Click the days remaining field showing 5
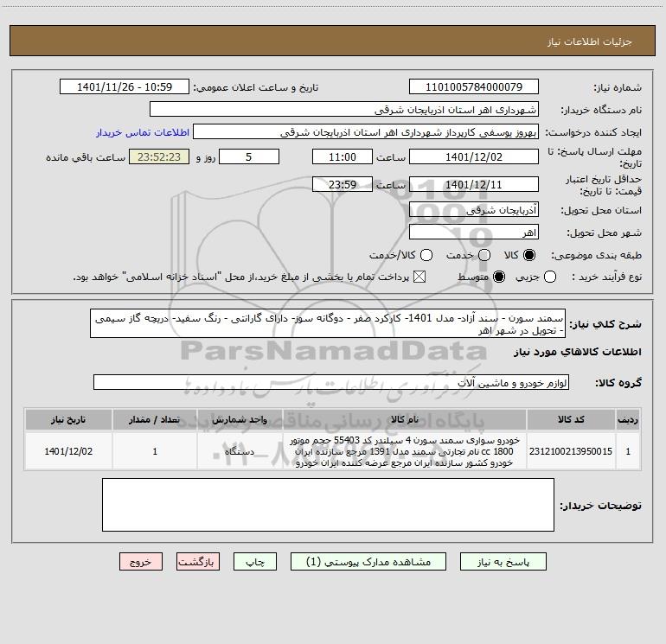This screenshot has width=666, height=644. click(x=249, y=156)
